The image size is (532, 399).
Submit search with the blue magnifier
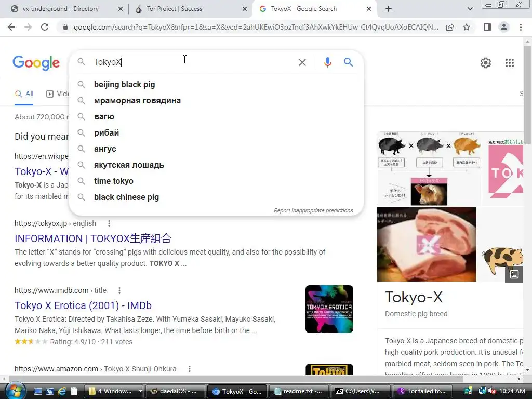pyautogui.click(x=348, y=62)
